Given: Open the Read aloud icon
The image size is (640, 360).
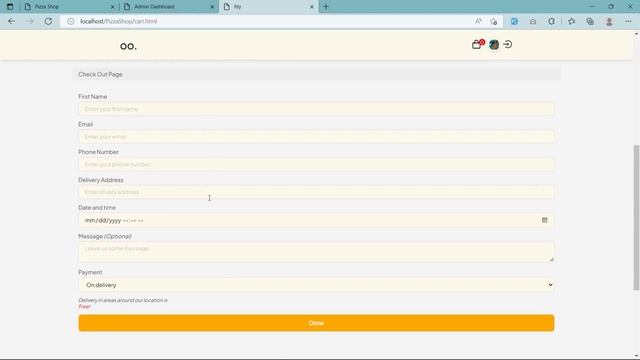Looking at the screenshot, I should pos(478,21).
